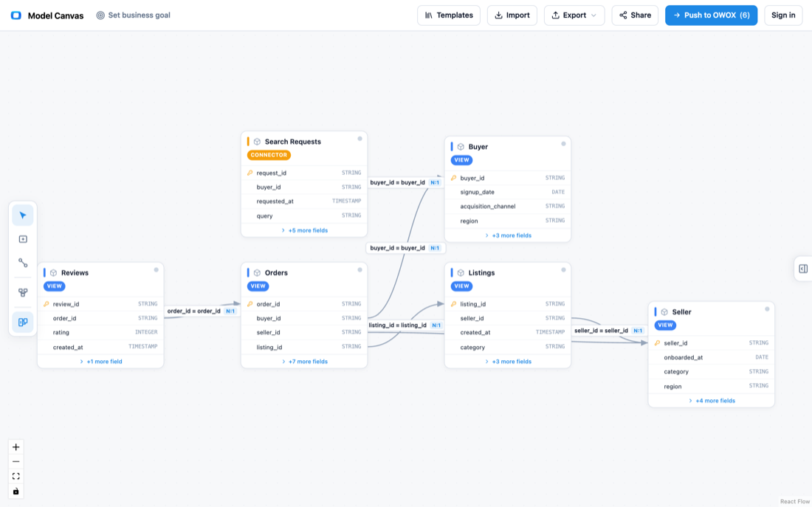Screen dimensions: 812x507
Task: Expand +1 more field in Reviews
Action: coord(101,362)
